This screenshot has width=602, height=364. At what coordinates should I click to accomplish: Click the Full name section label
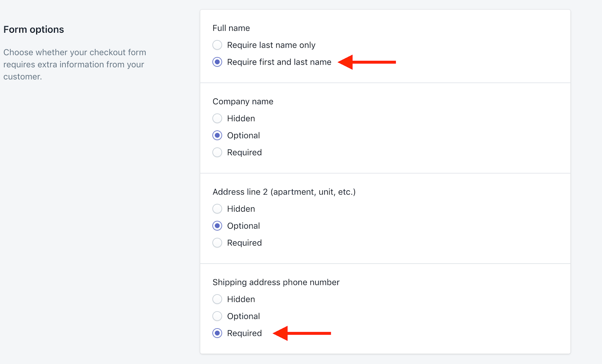coord(231,28)
